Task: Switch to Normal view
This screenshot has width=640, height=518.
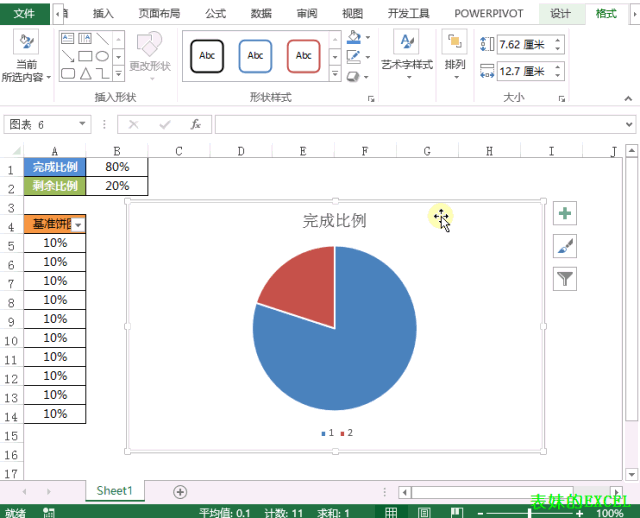Action: tap(391, 512)
